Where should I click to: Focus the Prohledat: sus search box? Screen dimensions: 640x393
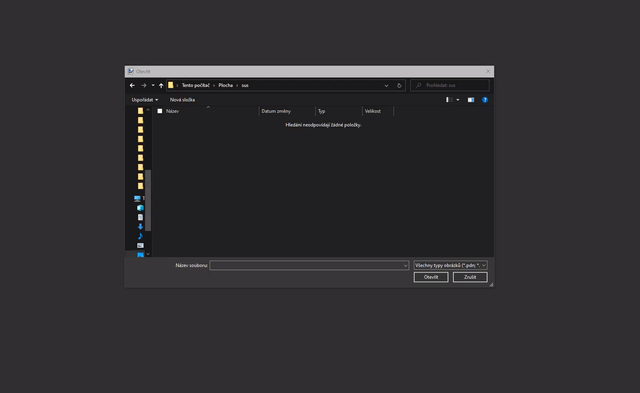[x=450, y=85]
